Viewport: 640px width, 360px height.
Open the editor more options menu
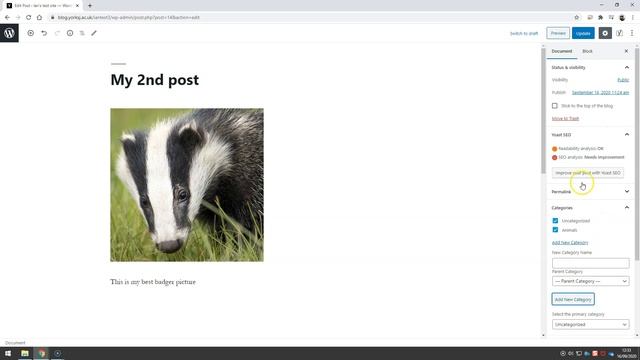[632, 33]
